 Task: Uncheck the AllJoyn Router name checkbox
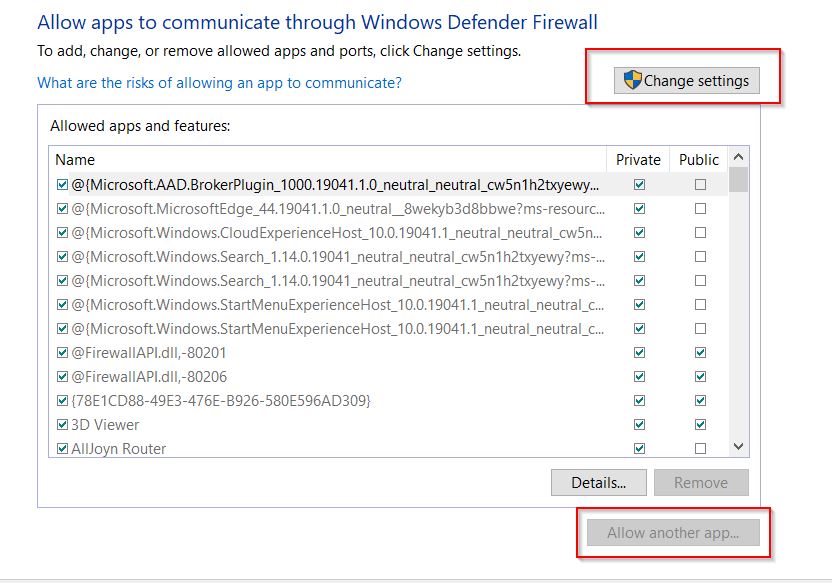(62, 448)
